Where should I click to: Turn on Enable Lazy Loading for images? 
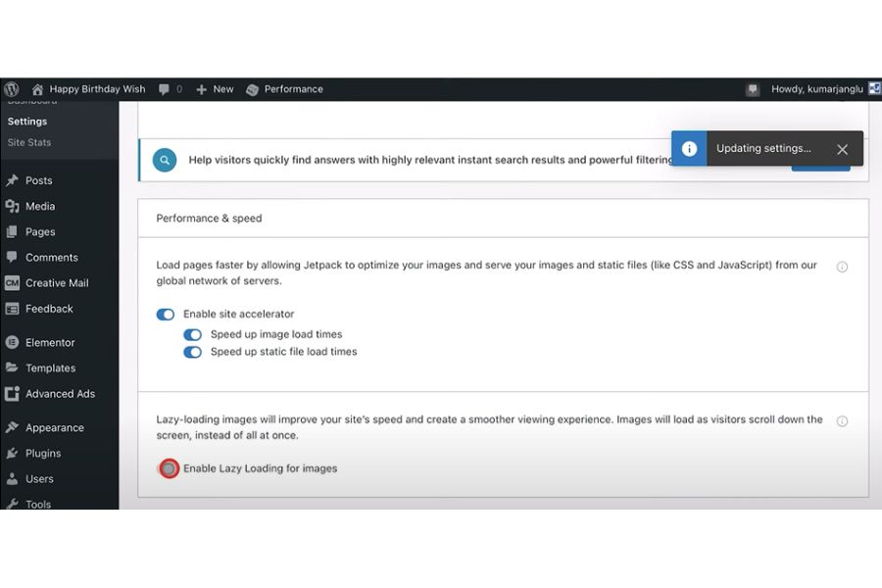coord(169,468)
